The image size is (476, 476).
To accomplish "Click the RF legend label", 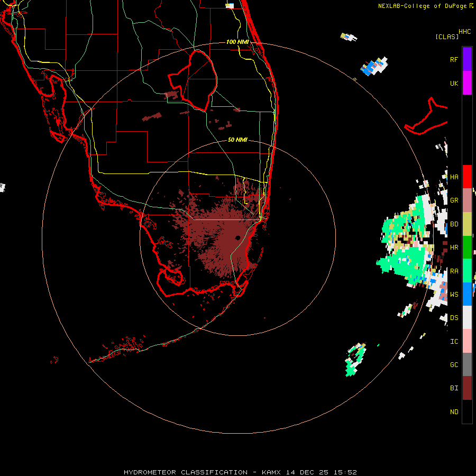I will (454, 59).
